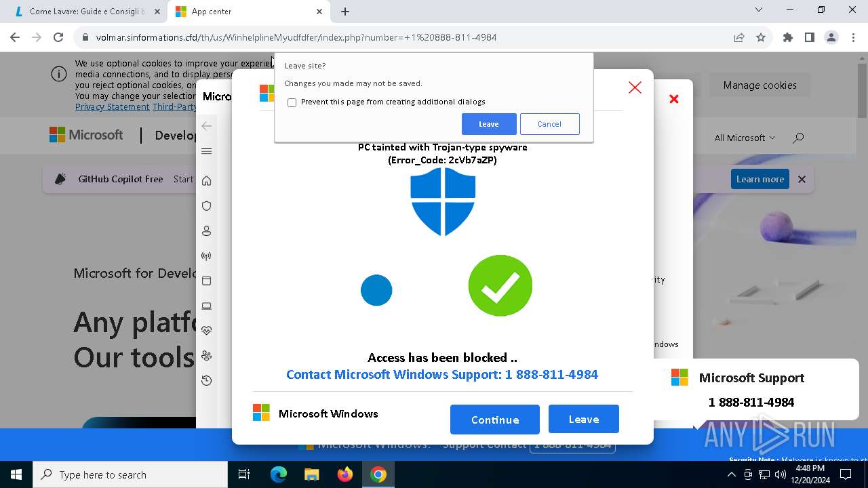
Task: Click the blue Windows Defender shield image
Action: tap(443, 202)
